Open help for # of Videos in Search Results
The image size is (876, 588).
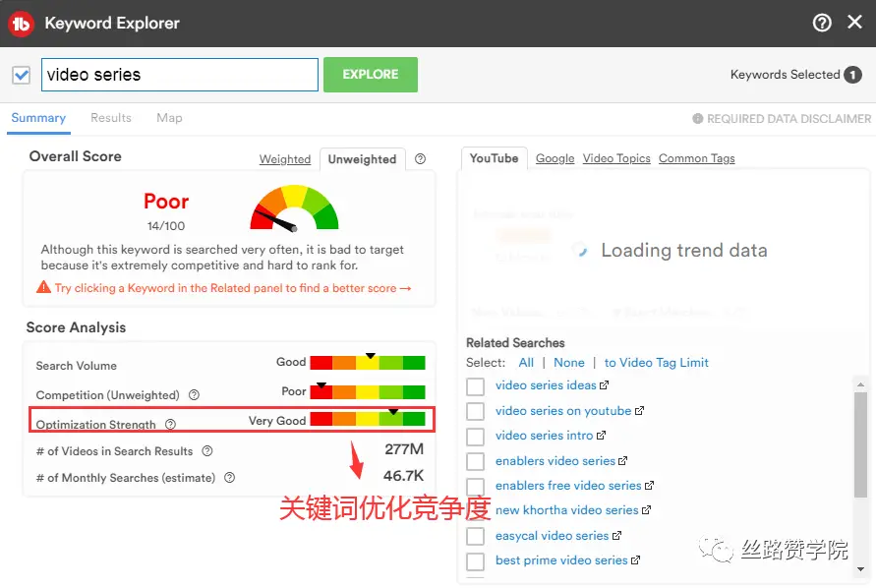[207, 451]
